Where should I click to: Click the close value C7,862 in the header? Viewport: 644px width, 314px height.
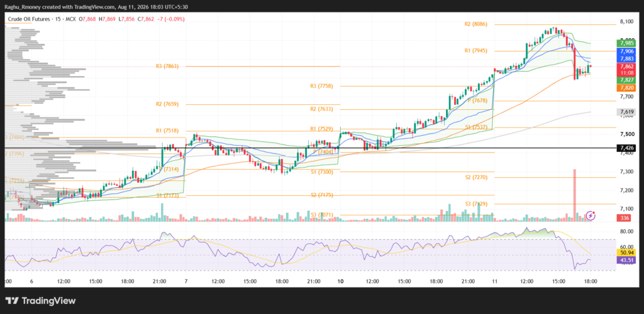145,19
